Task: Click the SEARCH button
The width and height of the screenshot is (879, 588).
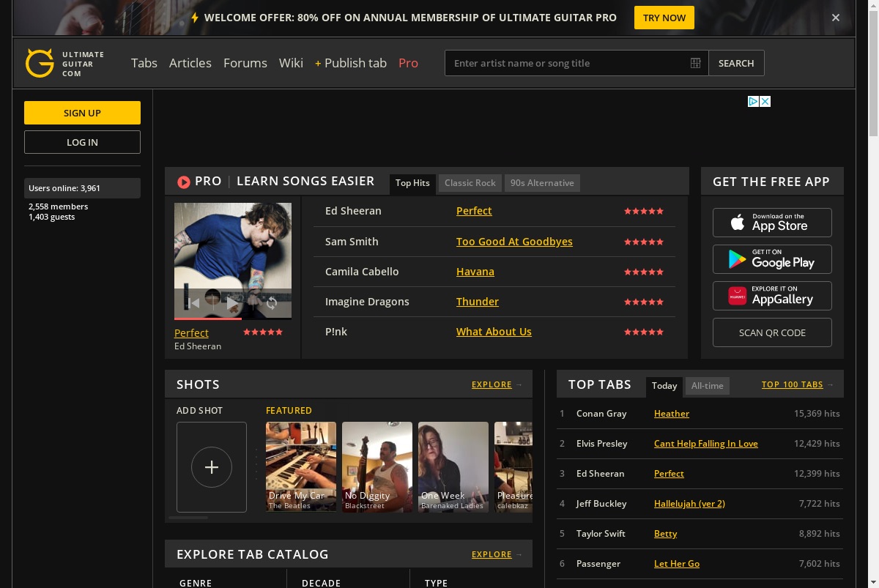Action: point(736,63)
